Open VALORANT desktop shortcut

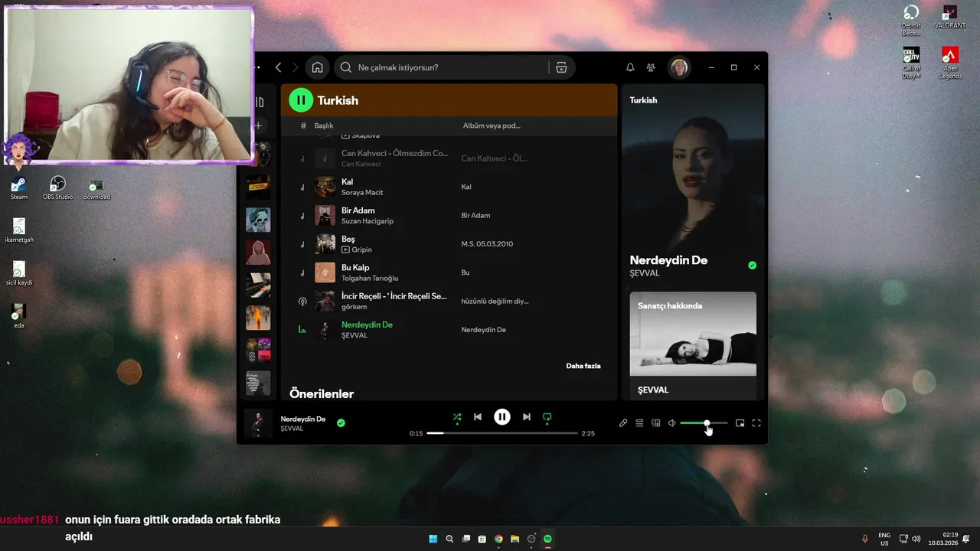(950, 17)
